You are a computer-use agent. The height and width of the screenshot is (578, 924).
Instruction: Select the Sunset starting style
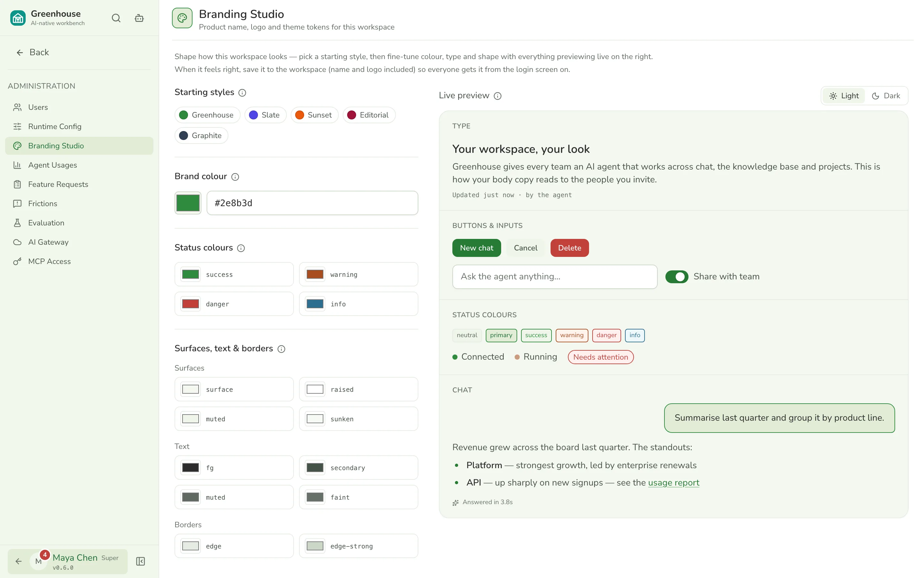315,115
